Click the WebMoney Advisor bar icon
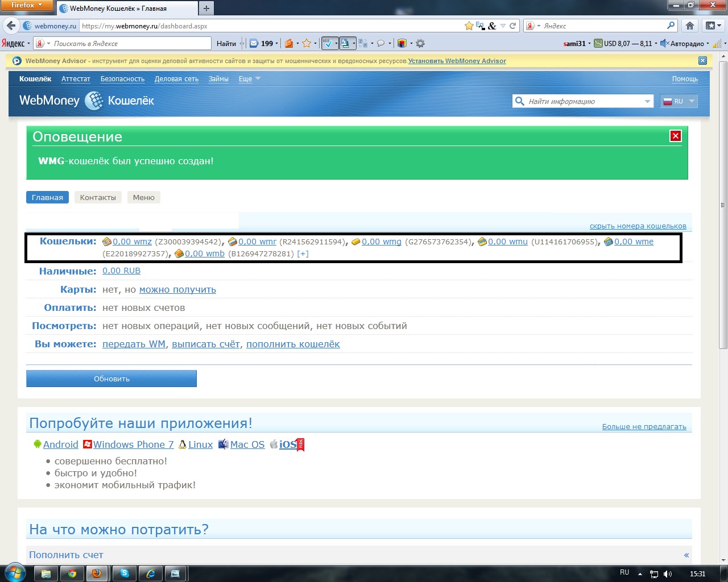The width and height of the screenshot is (728, 582). point(17,61)
